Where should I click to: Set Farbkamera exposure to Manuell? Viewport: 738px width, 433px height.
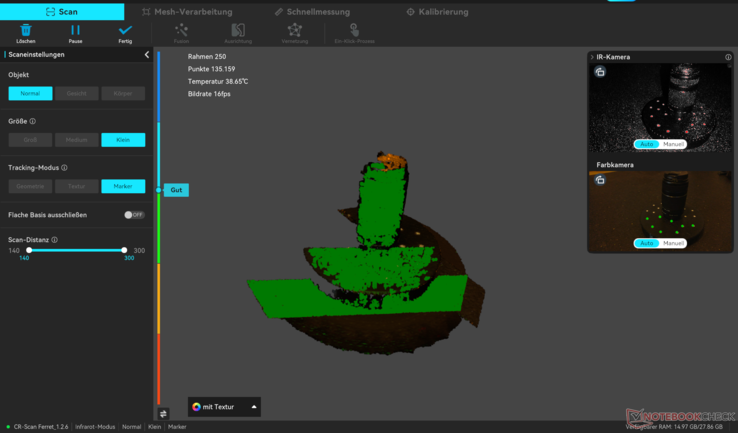coord(673,243)
